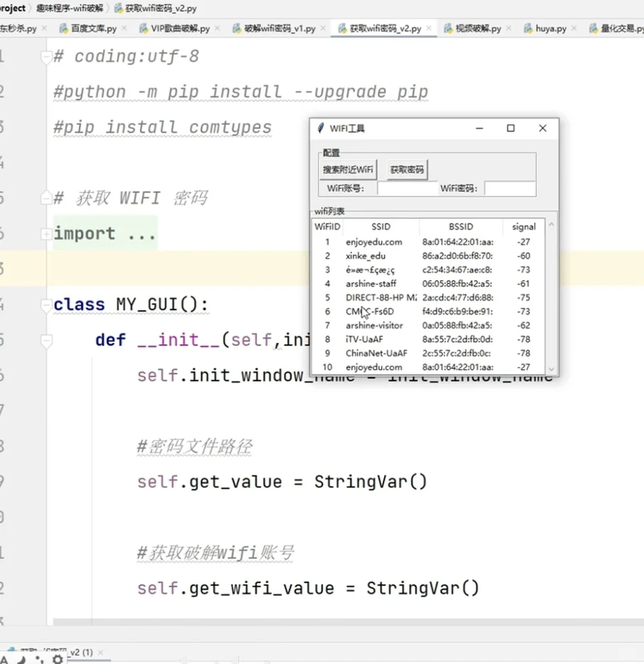
Task: Open the run panel settings gear icon
Action: (x=58, y=659)
